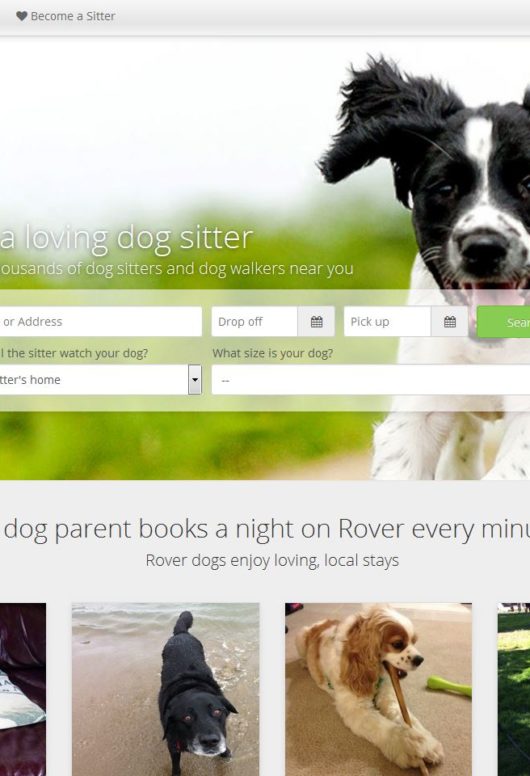Open the black dog on beach photo

click(x=166, y=689)
